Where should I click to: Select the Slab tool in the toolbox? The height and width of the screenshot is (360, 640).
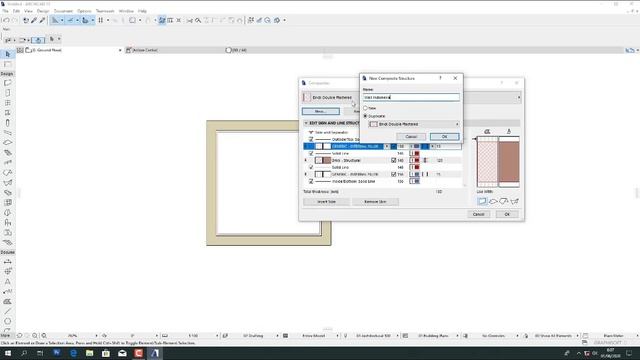coord(7,142)
